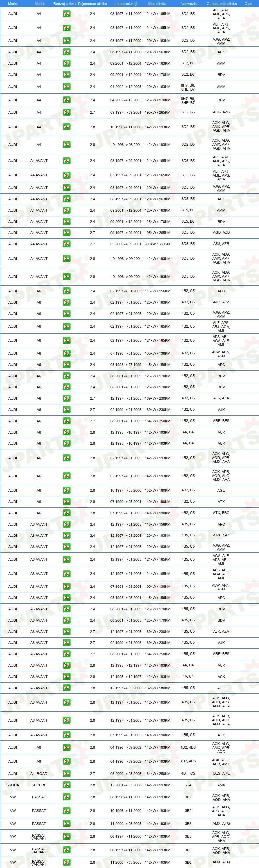This screenshot has width=259, height=868.
Task: Click the fuel icon for Audi A6 184kW/250KM row
Action: tap(66, 421)
